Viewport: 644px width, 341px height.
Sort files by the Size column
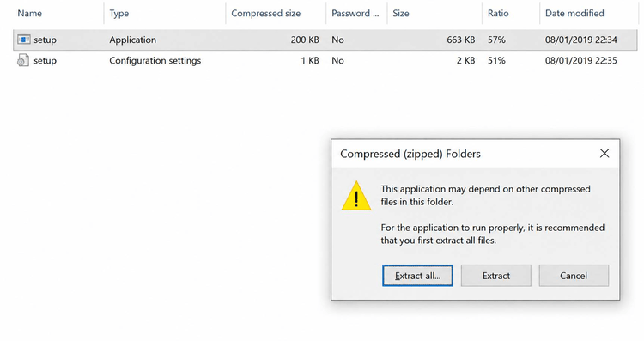401,13
